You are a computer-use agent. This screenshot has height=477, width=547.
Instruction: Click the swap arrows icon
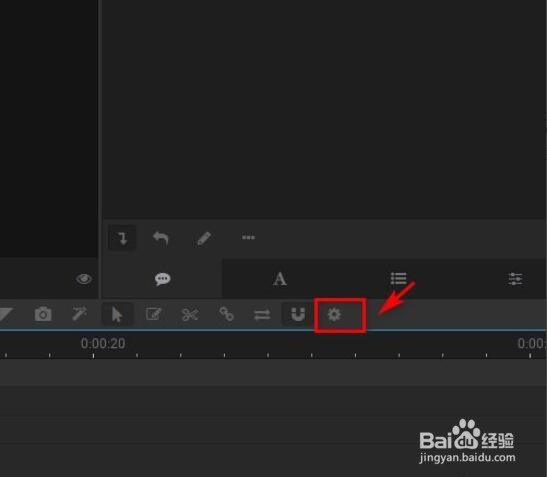pyautogui.click(x=262, y=315)
